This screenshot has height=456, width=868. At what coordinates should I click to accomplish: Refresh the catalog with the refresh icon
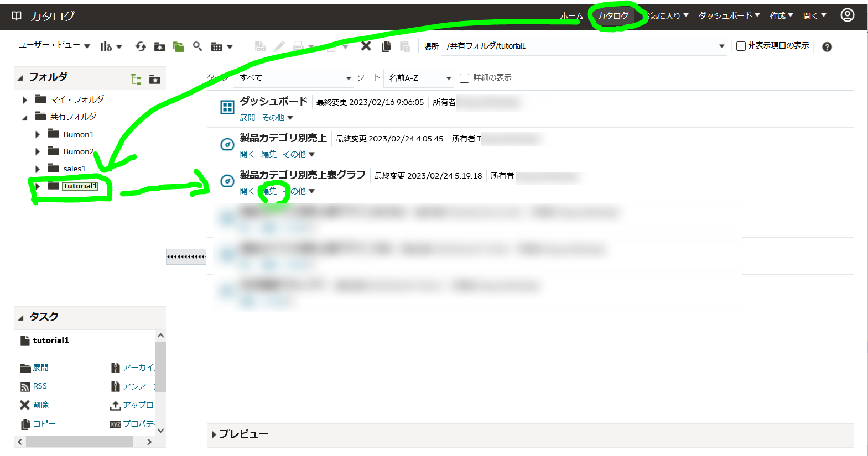pyautogui.click(x=141, y=46)
